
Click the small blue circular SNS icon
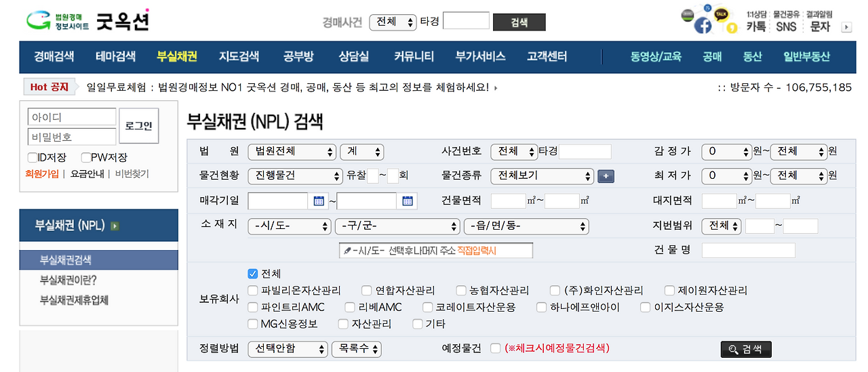(x=707, y=8)
